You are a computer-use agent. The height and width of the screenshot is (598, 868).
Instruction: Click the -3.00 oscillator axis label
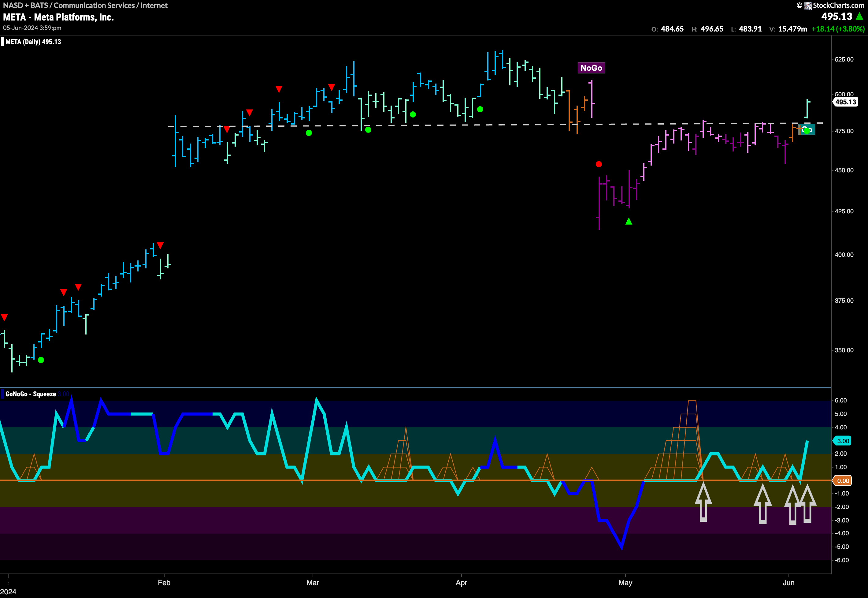pos(842,521)
